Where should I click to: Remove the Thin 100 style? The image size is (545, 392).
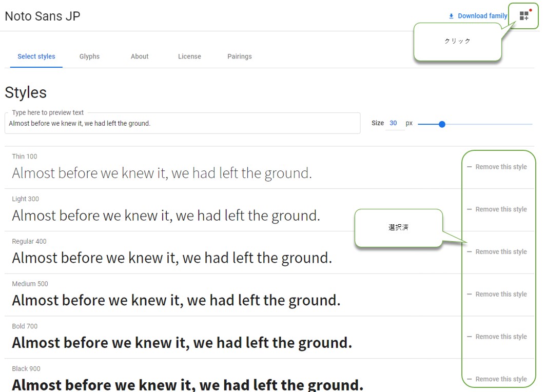pyautogui.click(x=497, y=167)
